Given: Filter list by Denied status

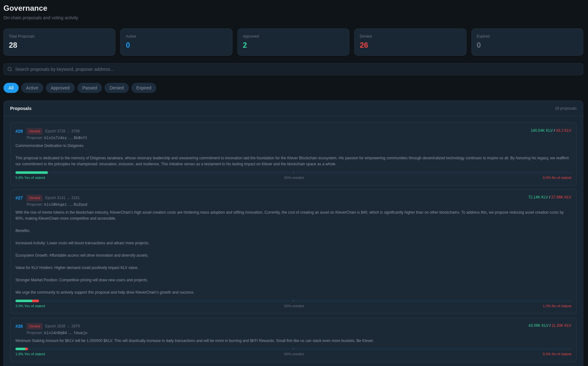Looking at the screenshot, I should (x=117, y=88).
